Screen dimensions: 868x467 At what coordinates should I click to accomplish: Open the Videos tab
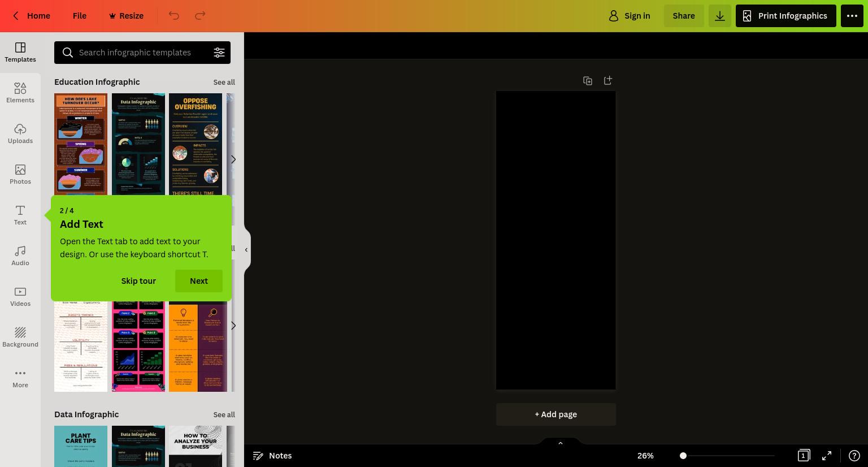[x=20, y=296]
